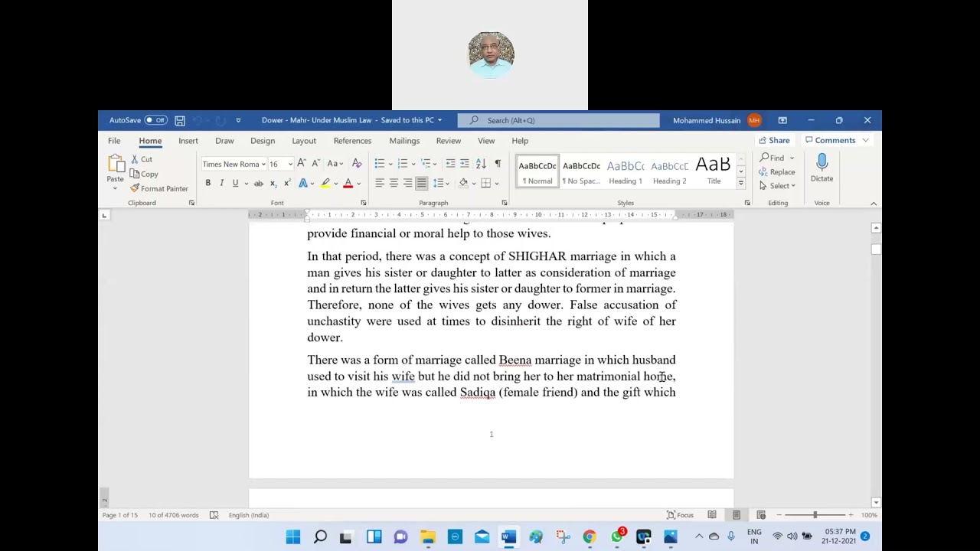The image size is (980, 551).
Task: Switch to the Layout tab
Action: click(x=304, y=141)
